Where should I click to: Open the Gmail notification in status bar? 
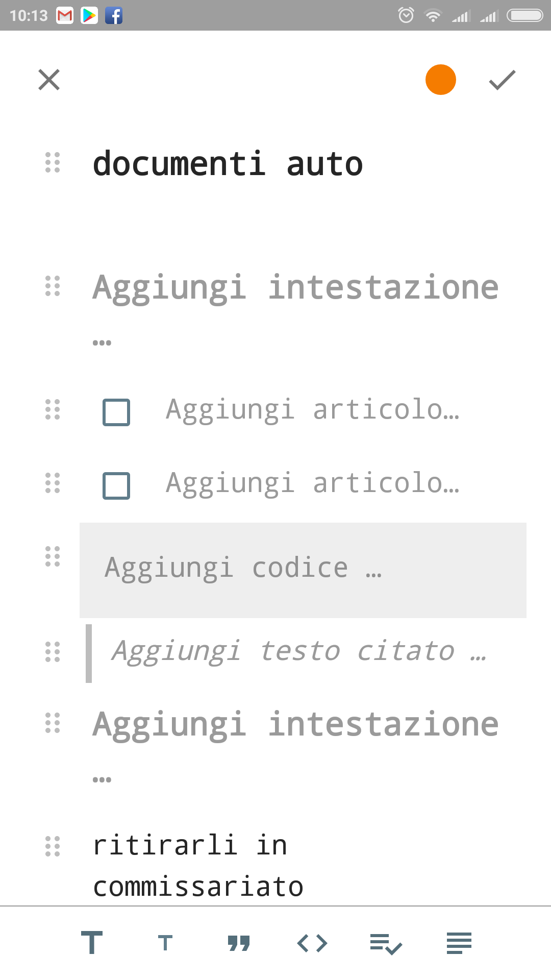click(x=65, y=16)
